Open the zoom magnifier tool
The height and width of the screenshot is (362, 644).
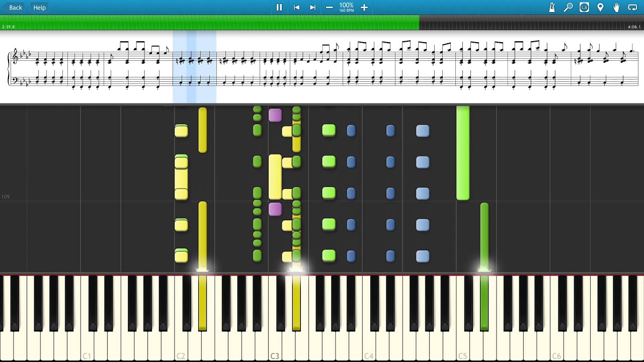click(568, 8)
